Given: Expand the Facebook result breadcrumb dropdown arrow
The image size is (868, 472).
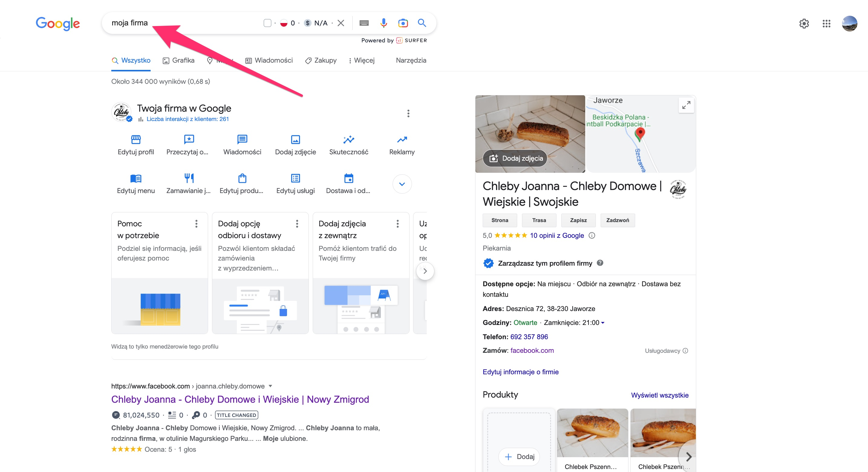Looking at the screenshot, I should [271, 386].
